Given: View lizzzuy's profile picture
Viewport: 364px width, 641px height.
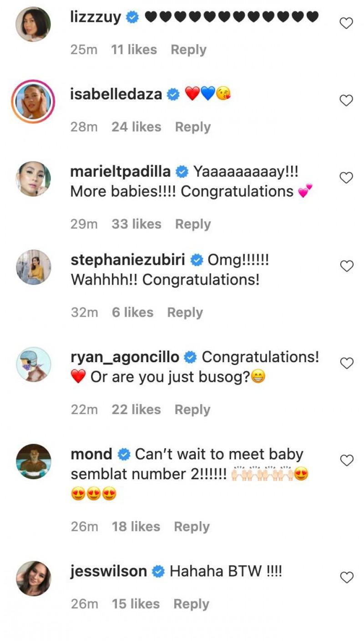Looking at the screenshot, I should tap(33, 24).
